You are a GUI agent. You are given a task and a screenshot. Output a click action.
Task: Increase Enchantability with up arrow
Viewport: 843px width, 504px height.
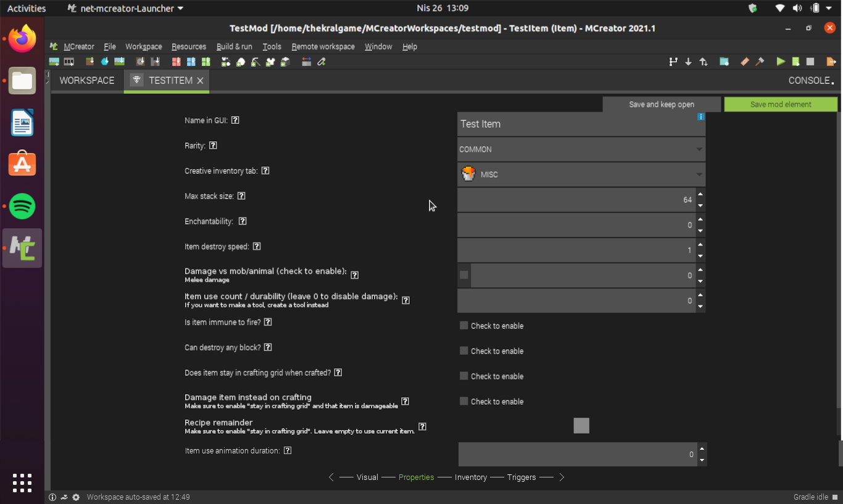[x=700, y=220]
